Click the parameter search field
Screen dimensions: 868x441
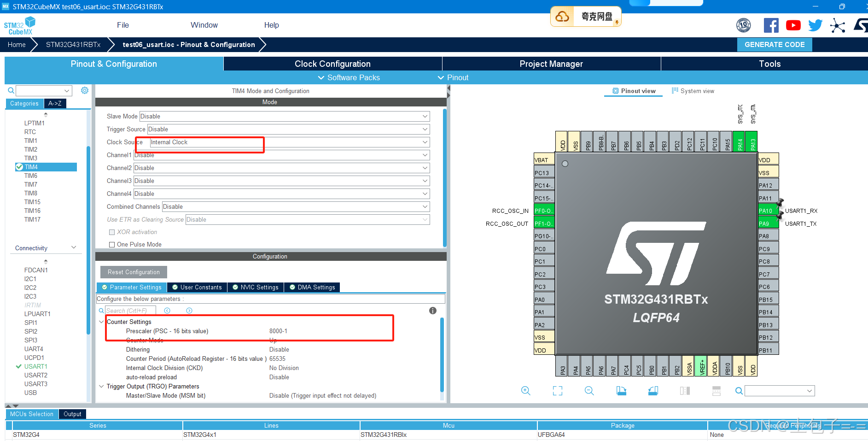coord(130,311)
